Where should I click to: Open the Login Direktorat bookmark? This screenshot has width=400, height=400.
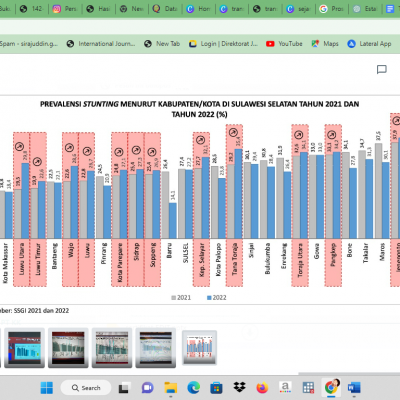pos(223,44)
